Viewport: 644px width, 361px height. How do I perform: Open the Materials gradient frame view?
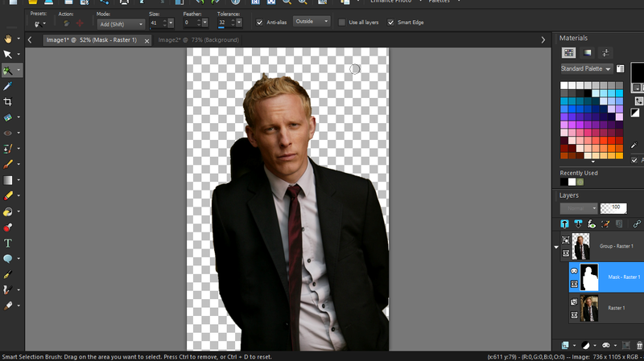[x=588, y=52]
